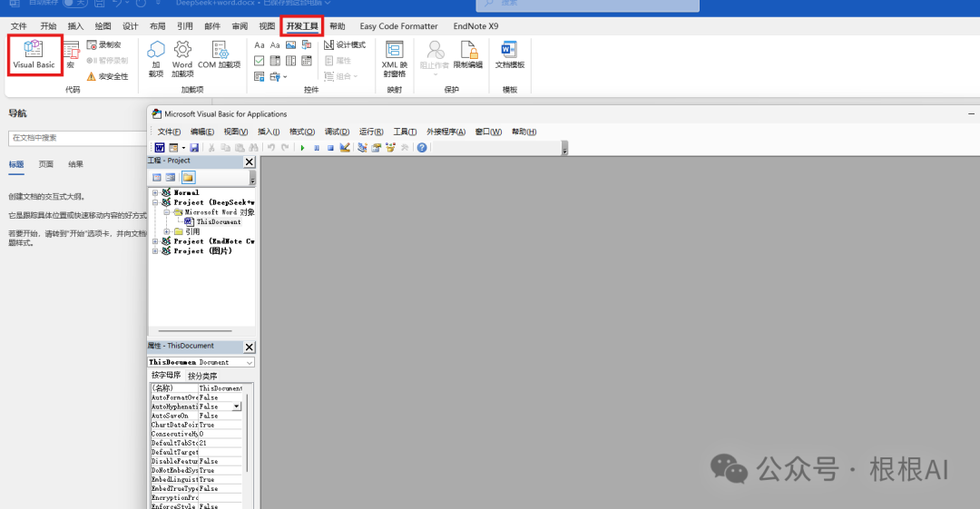Open Easy Code Formatter tab

(x=398, y=26)
